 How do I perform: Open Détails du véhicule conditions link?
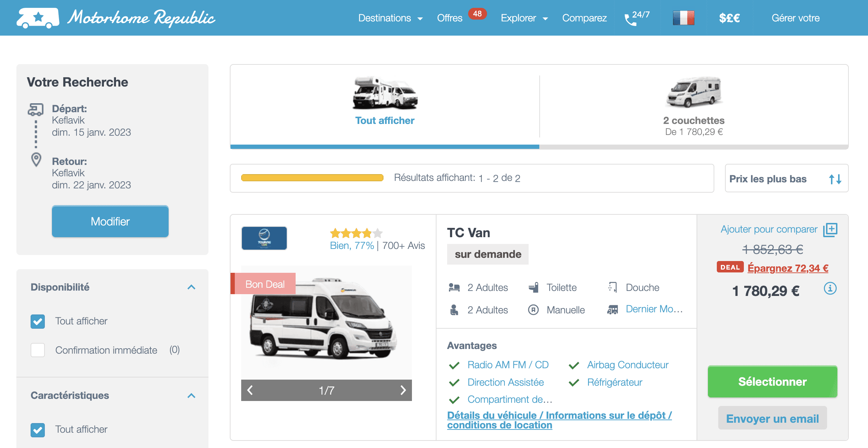coord(559,420)
